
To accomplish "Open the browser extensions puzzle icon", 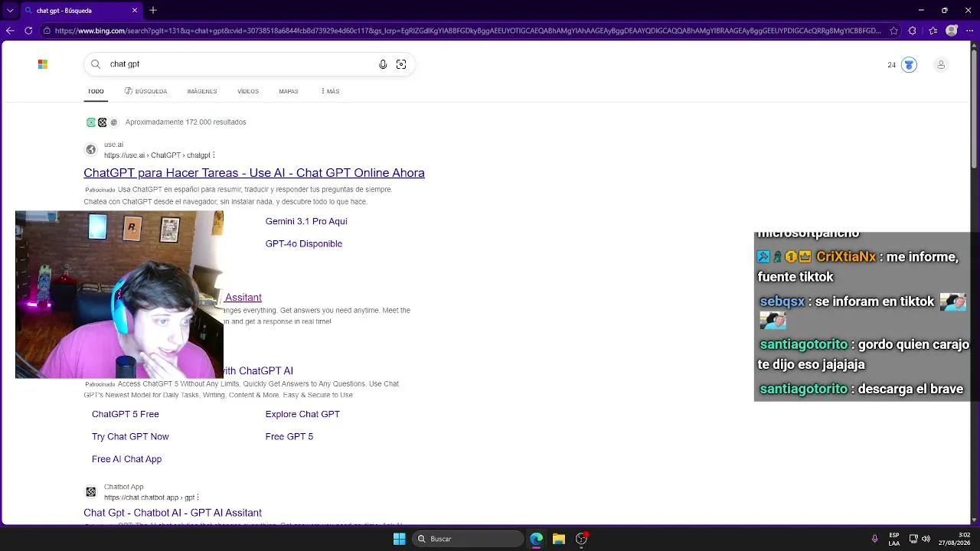I will (x=912, y=31).
